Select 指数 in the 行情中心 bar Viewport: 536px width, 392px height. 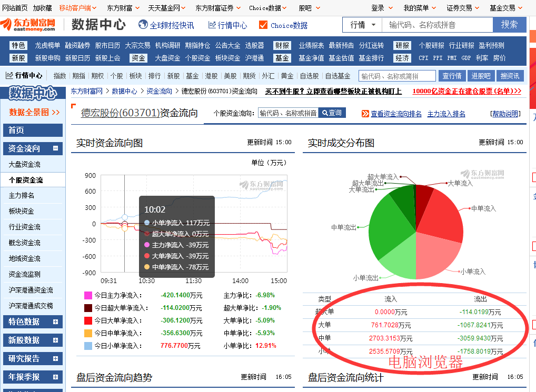[60, 76]
